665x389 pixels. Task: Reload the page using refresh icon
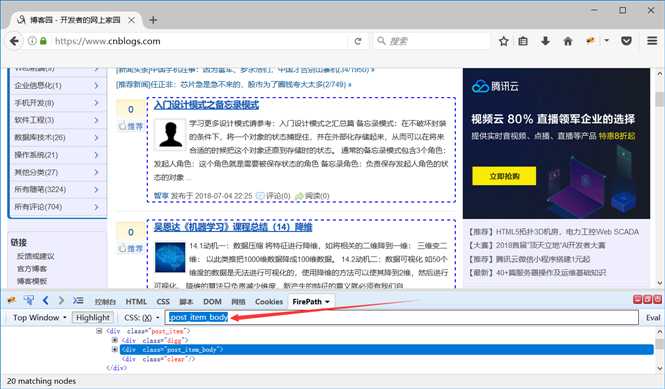pos(358,41)
